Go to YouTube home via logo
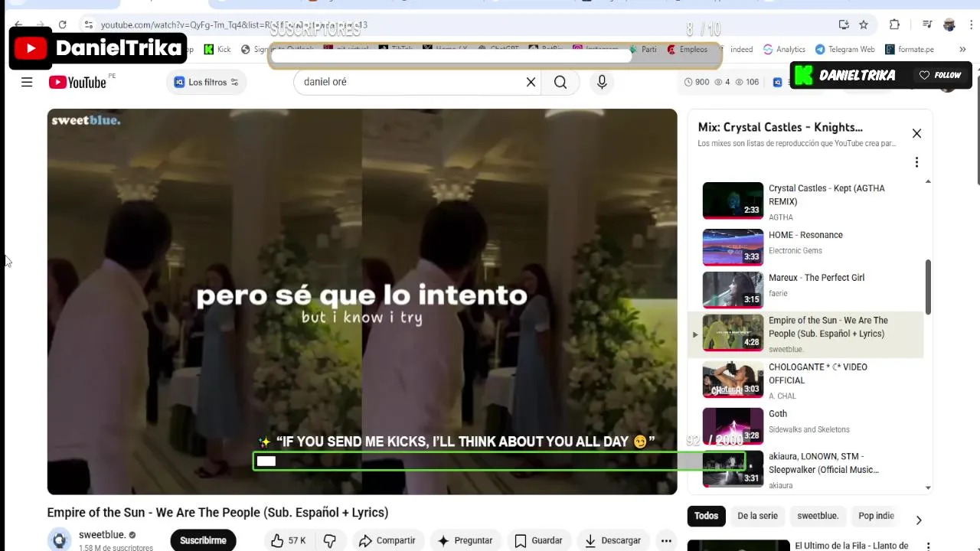Image resolution: width=980 pixels, height=551 pixels. [78, 82]
